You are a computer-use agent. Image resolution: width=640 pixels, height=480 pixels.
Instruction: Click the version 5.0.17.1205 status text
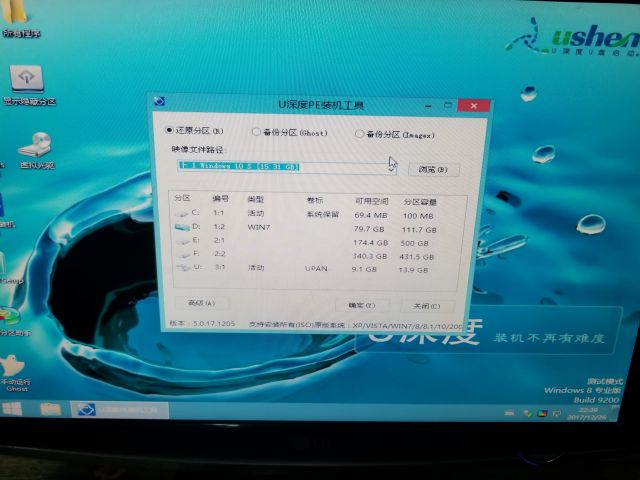(x=202, y=323)
